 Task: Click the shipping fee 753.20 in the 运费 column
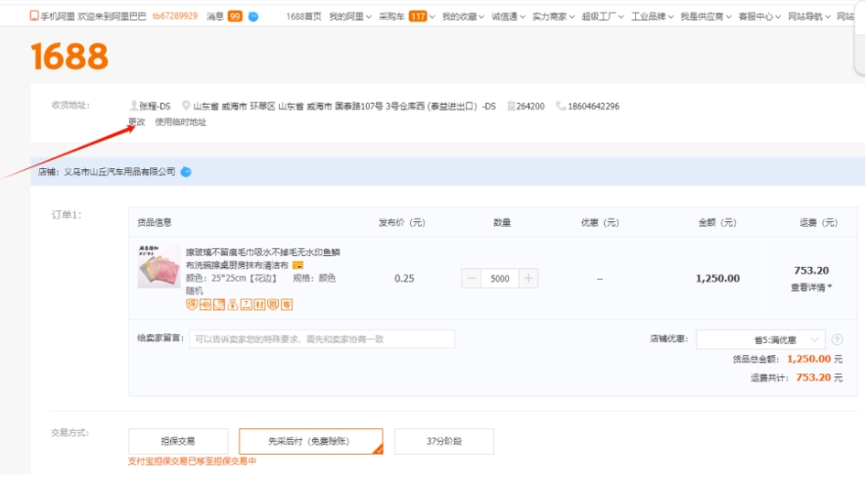click(x=811, y=271)
